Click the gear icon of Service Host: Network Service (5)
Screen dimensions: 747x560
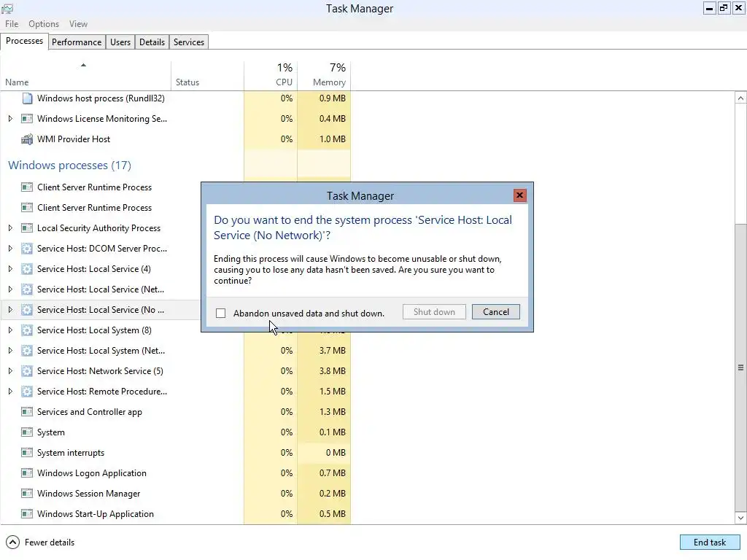27,371
